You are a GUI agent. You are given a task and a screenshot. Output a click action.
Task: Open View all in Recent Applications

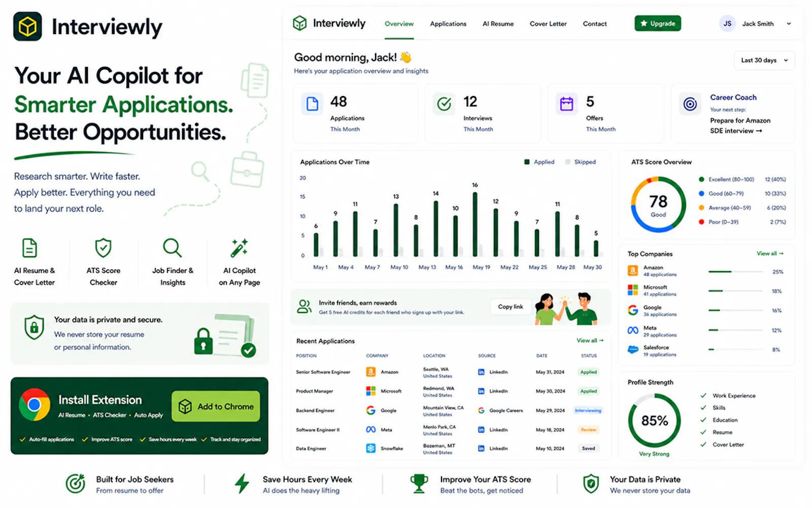pos(590,341)
